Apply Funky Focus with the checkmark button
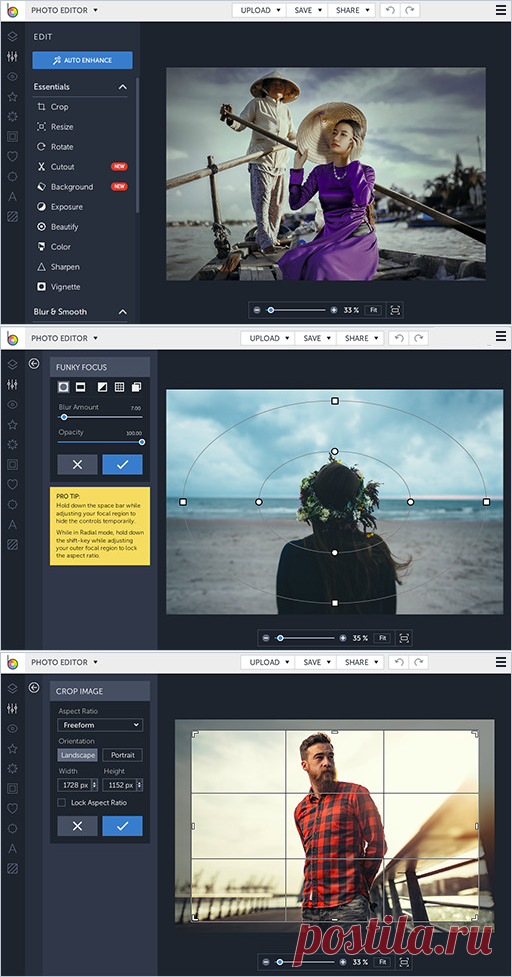The image size is (512, 977). 122,464
